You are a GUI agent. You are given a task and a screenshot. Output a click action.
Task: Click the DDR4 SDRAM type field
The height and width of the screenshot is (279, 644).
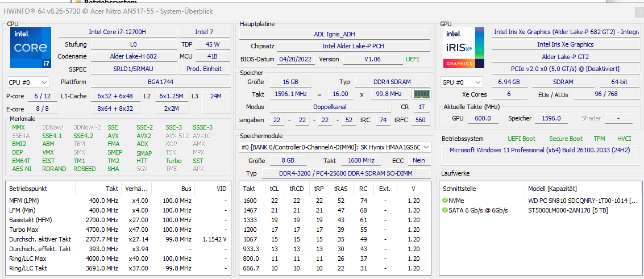[393, 82]
